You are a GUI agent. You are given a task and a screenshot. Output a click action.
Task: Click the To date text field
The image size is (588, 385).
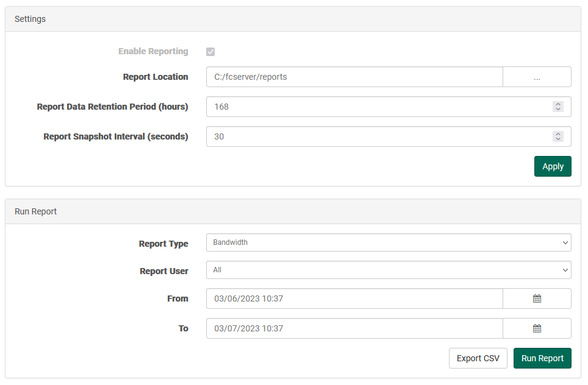[x=354, y=328]
